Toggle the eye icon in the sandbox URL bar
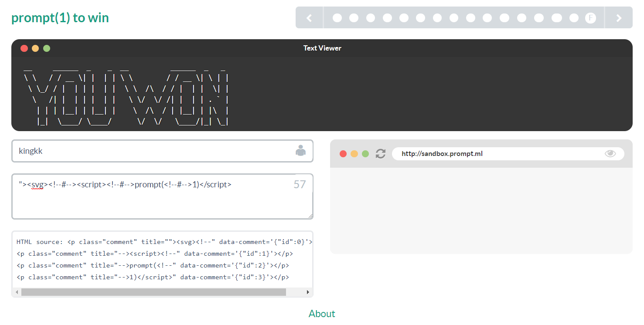Screen dimensions: 644x325 tap(610, 153)
